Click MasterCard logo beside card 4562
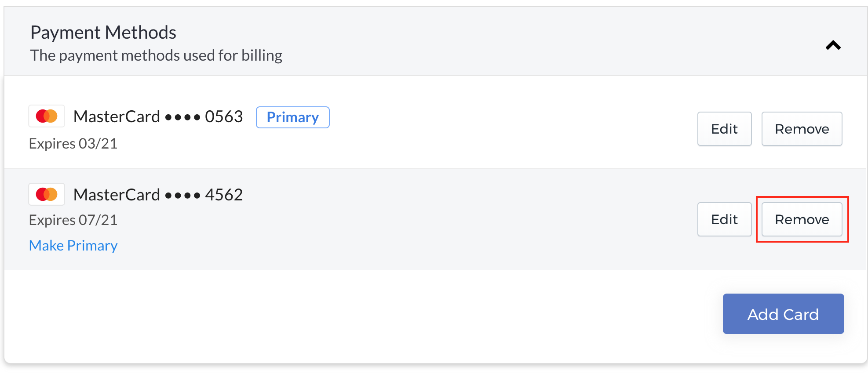The width and height of the screenshot is (868, 385). coord(47,194)
